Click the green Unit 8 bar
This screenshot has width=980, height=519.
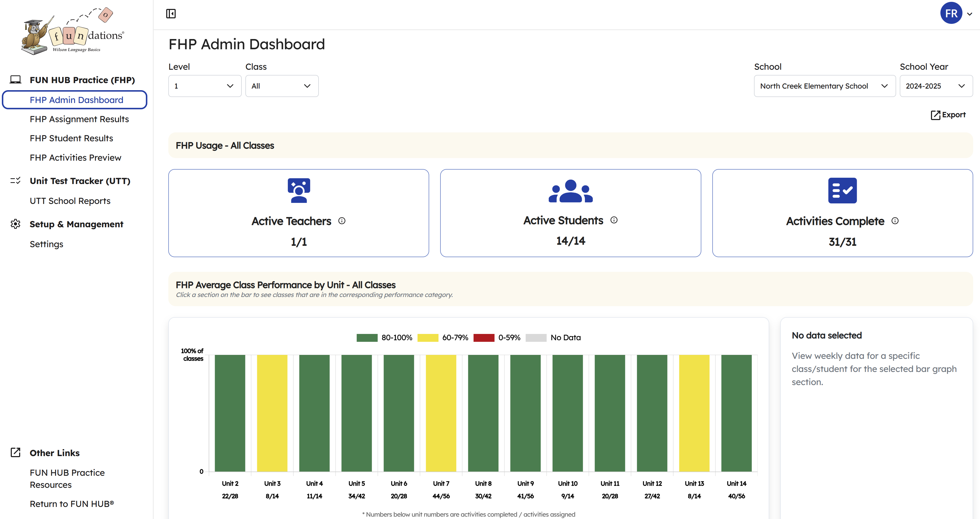(483, 413)
